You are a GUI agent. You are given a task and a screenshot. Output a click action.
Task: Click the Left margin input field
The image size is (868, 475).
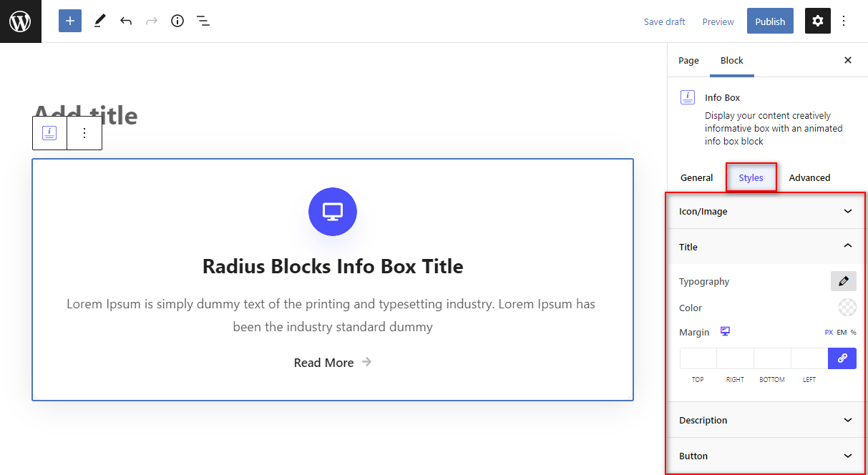pos(809,358)
